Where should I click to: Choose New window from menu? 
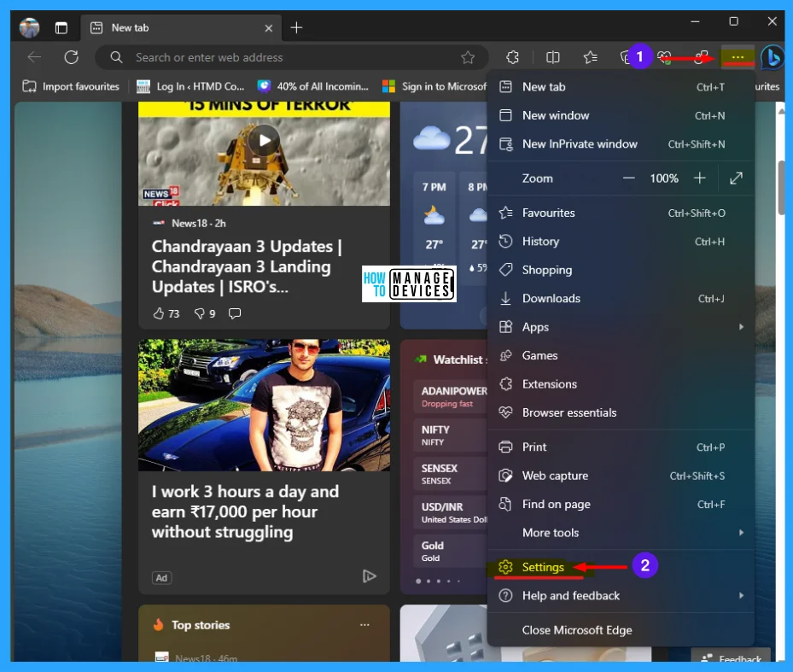[x=621, y=115]
